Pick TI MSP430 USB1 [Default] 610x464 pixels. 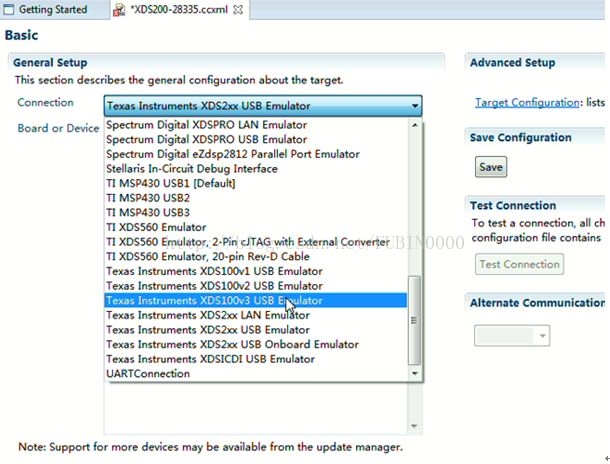coord(256,183)
